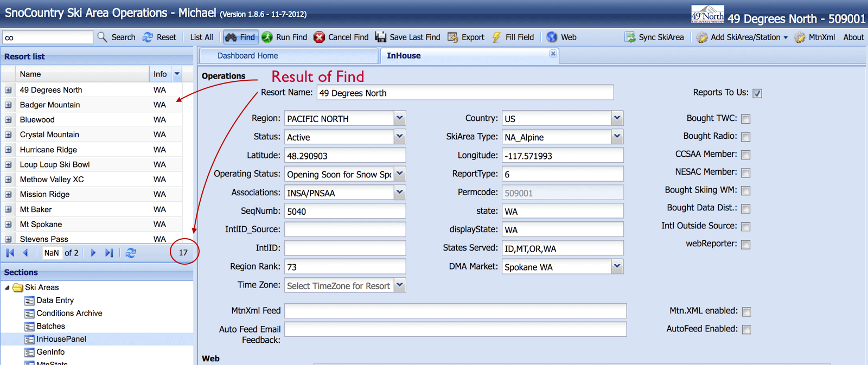Viewport: 868px width, 365px height.
Task: Click the List All button
Action: [x=201, y=37]
